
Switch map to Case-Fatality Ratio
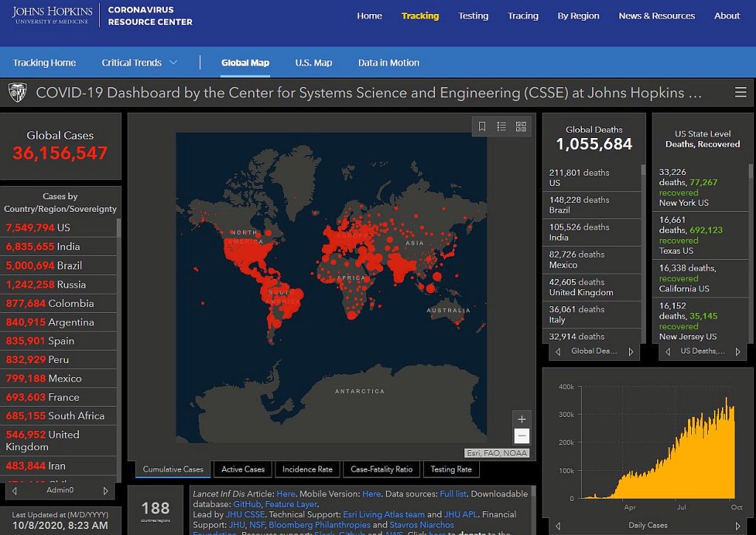click(382, 469)
